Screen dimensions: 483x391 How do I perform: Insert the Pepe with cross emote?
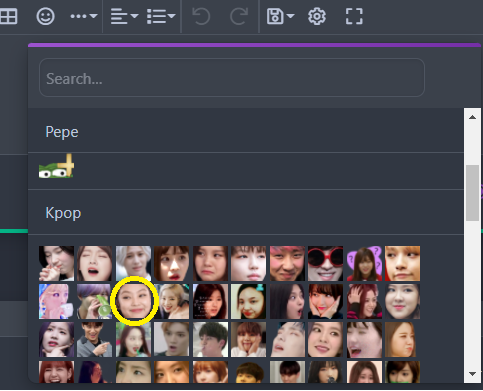coord(56,166)
